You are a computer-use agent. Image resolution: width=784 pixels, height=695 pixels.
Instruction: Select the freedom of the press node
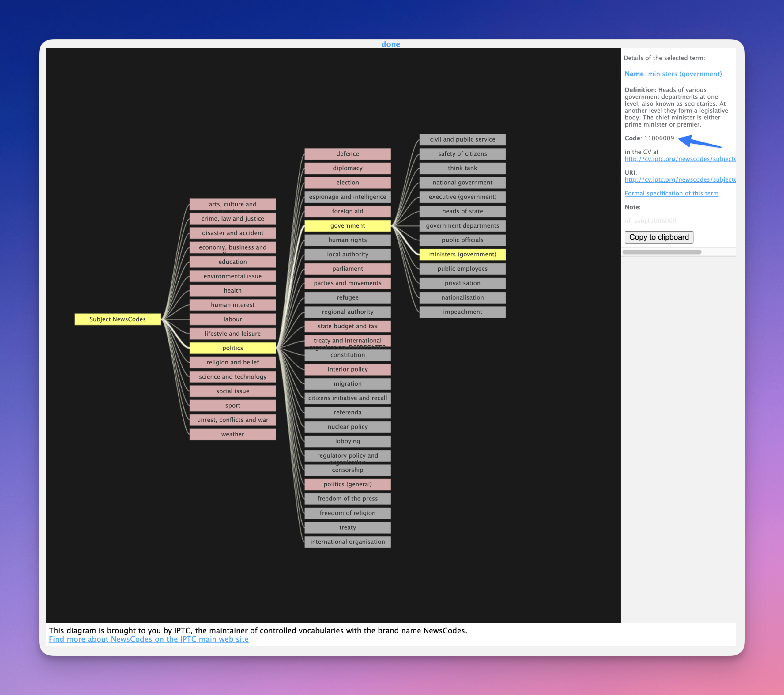[348, 499]
